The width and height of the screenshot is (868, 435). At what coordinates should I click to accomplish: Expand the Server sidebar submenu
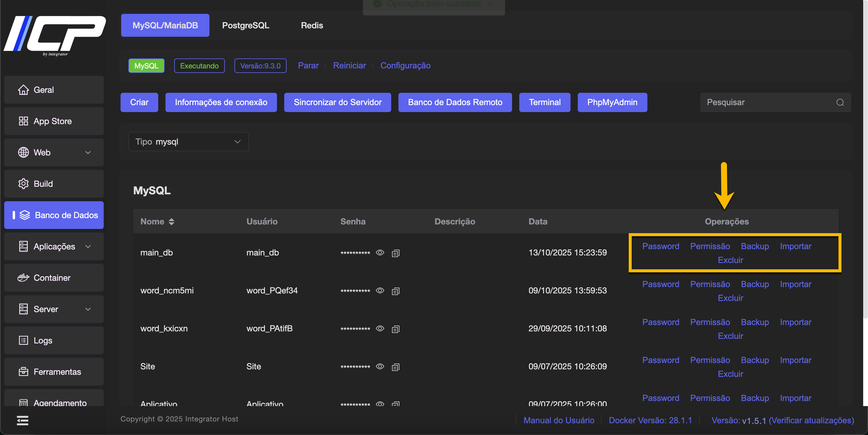[x=88, y=309]
